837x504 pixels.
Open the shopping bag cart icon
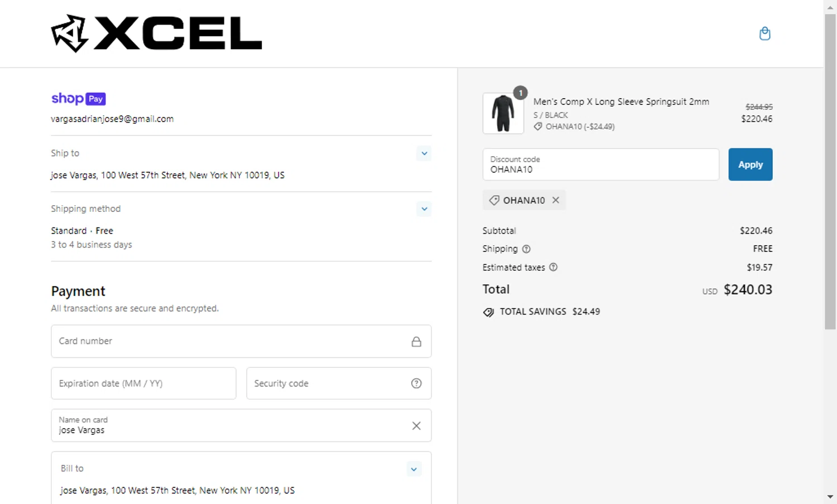764,33
